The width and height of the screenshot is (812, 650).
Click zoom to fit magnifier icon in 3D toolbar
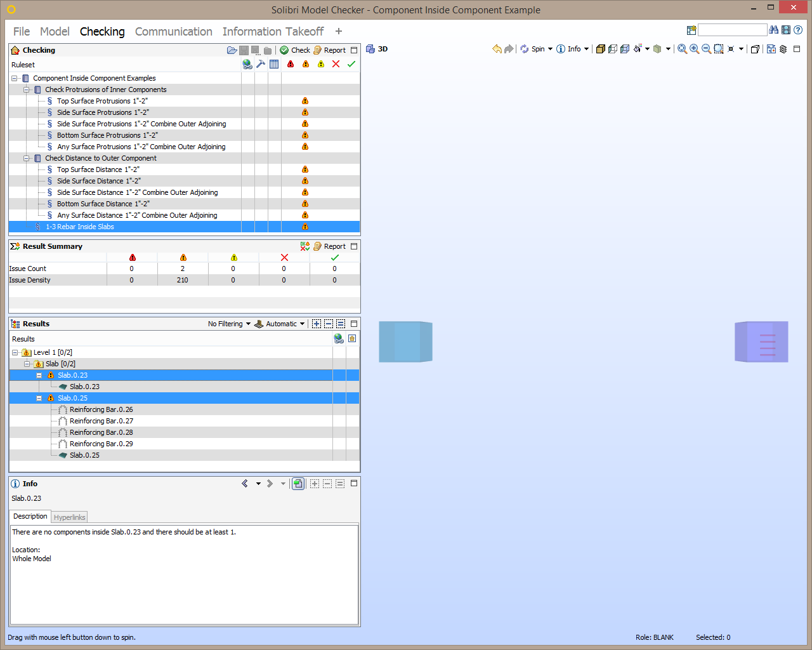click(682, 49)
